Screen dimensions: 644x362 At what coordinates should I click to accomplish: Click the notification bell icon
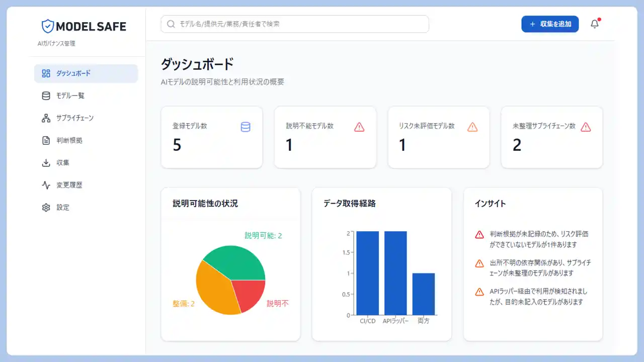coord(595,24)
